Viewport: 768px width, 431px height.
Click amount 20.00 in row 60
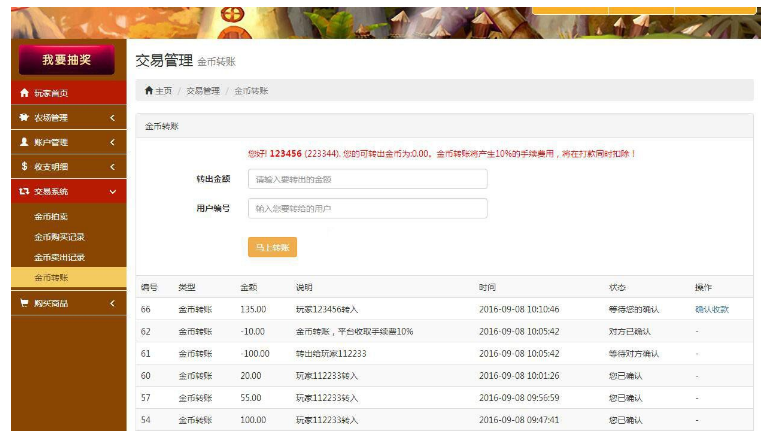click(x=251, y=376)
